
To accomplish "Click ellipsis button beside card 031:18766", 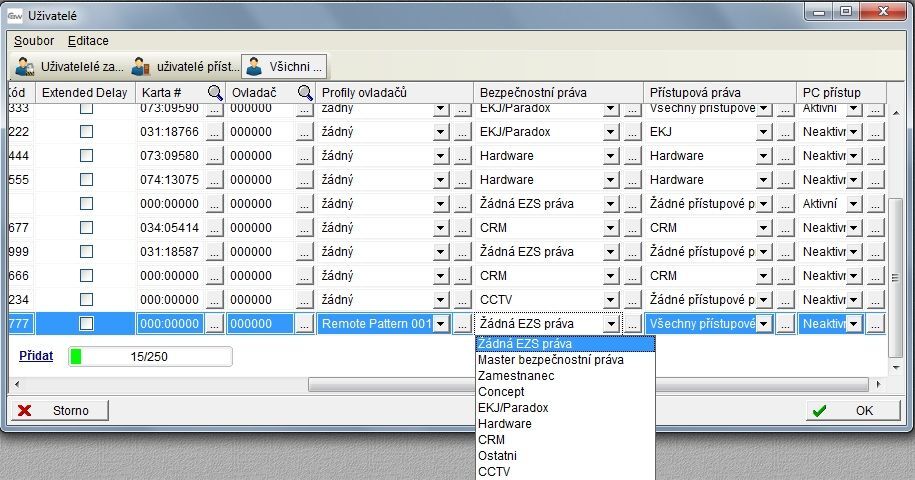I will (215, 132).
